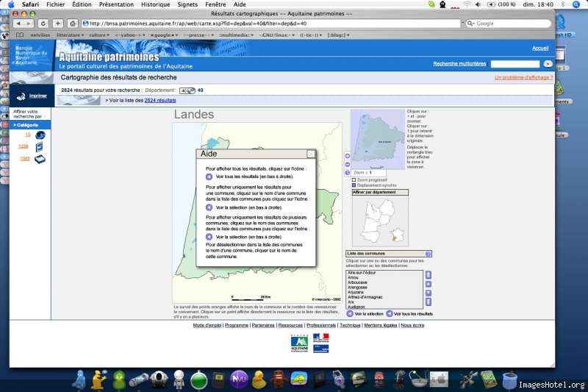Zoom out on the map with minus icon
The height and width of the screenshot is (392, 588).
coord(347,164)
